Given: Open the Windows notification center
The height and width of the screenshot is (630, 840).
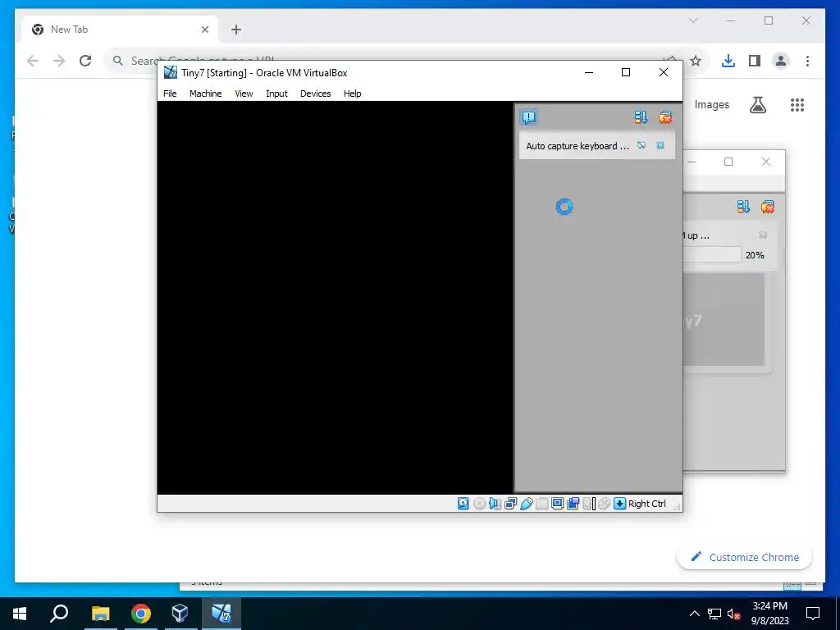Looking at the screenshot, I should pyautogui.click(x=813, y=614).
